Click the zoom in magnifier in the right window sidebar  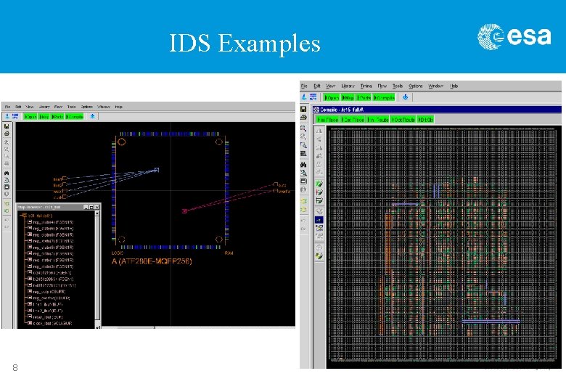[303, 128]
